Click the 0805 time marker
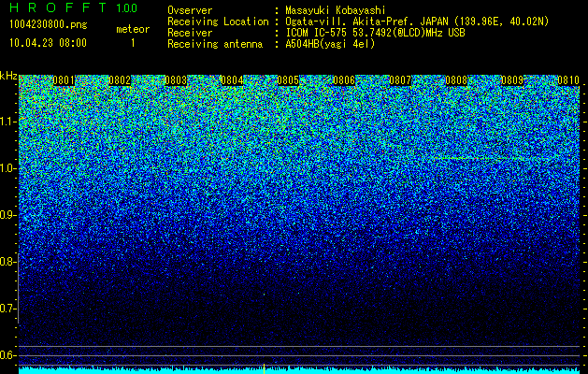This screenshot has width=588, height=374. [x=288, y=80]
